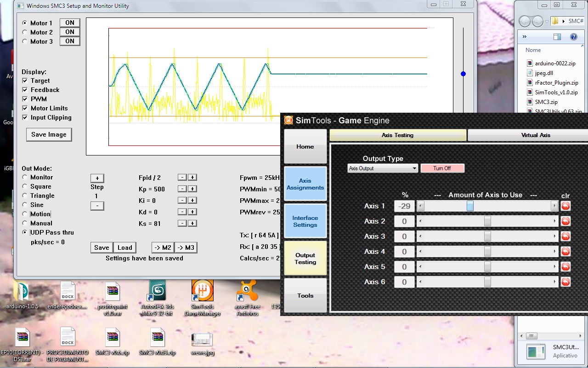Expand toolbar chevron in Explorer window
Image resolution: width=588 pixels, height=368 pixels.
point(525,37)
